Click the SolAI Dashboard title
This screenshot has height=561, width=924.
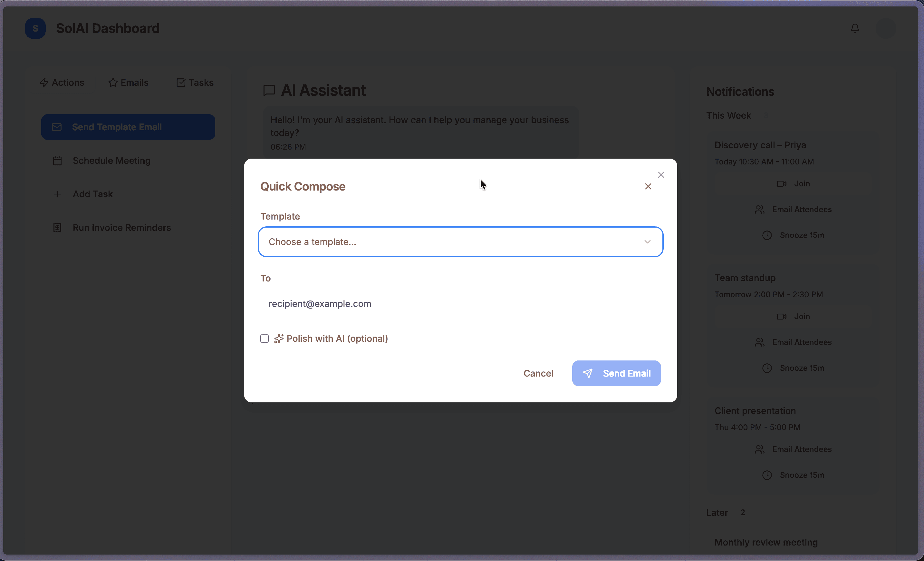[108, 28]
